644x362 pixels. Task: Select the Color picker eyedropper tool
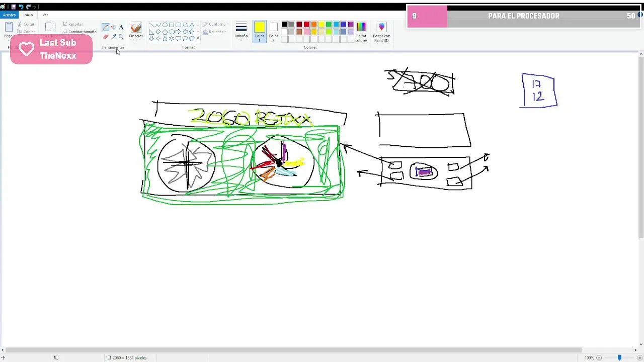(x=113, y=37)
